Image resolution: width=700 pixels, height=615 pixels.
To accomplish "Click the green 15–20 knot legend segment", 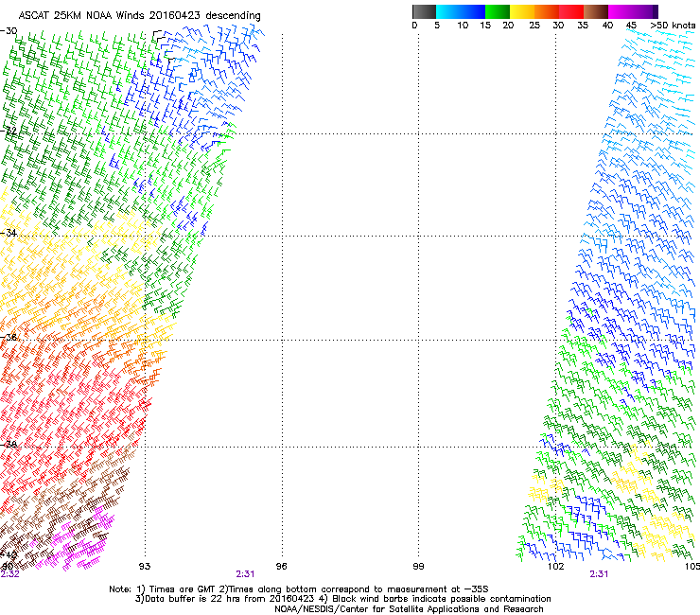I will pos(498,11).
